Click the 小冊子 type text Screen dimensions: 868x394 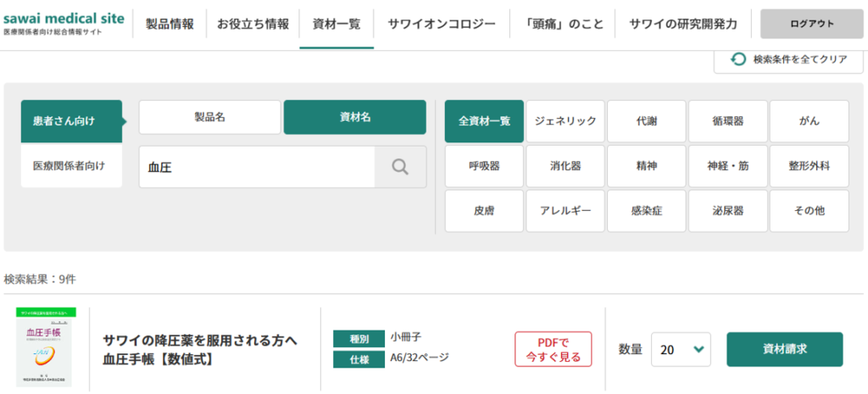pyautogui.click(x=406, y=336)
